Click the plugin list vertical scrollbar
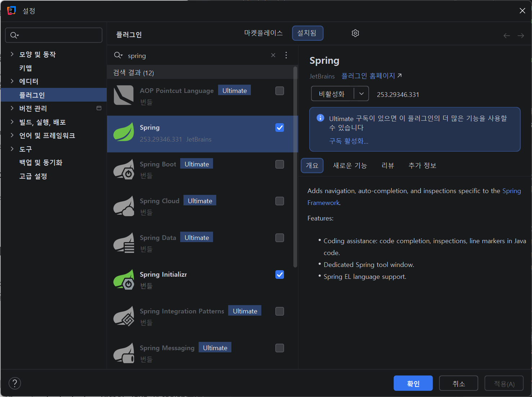532x397 pixels. 295,166
